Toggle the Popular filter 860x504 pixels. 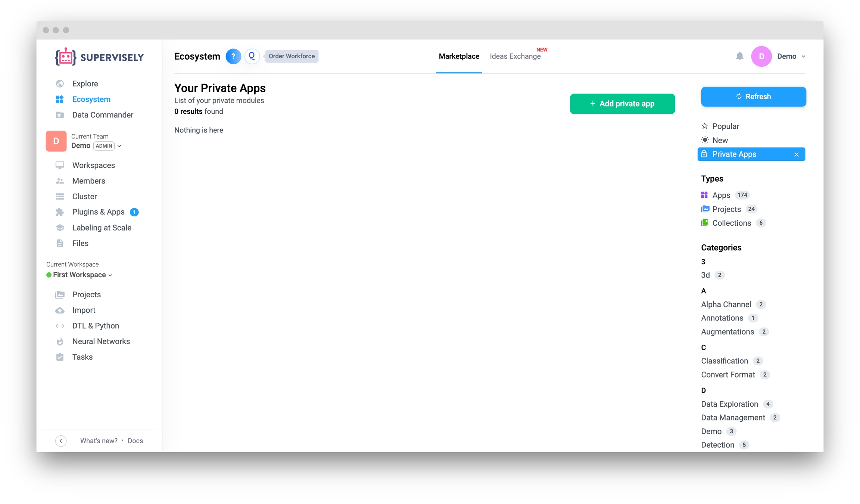point(725,126)
